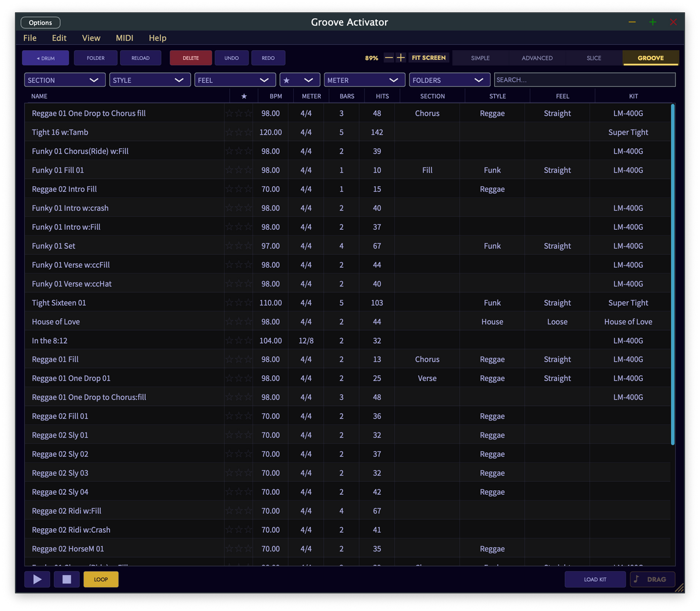This screenshot has height=611, width=700.
Task: Start playback with the play button
Action: [x=37, y=579]
